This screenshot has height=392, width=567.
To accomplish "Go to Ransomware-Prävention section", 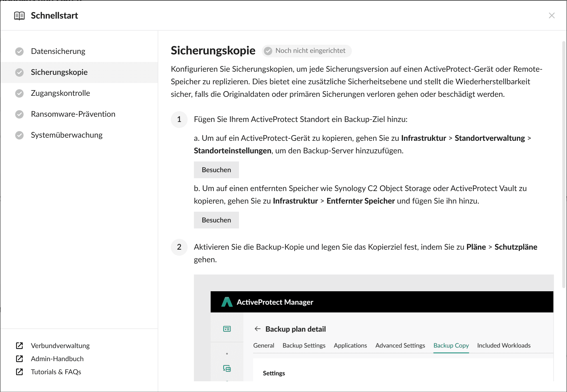I will (79, 114).
